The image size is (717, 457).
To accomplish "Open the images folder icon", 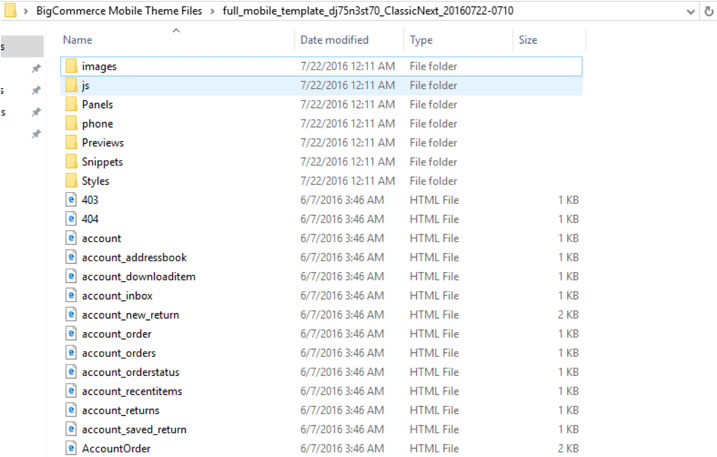I will pyautogui.click(x=71, y=66).
